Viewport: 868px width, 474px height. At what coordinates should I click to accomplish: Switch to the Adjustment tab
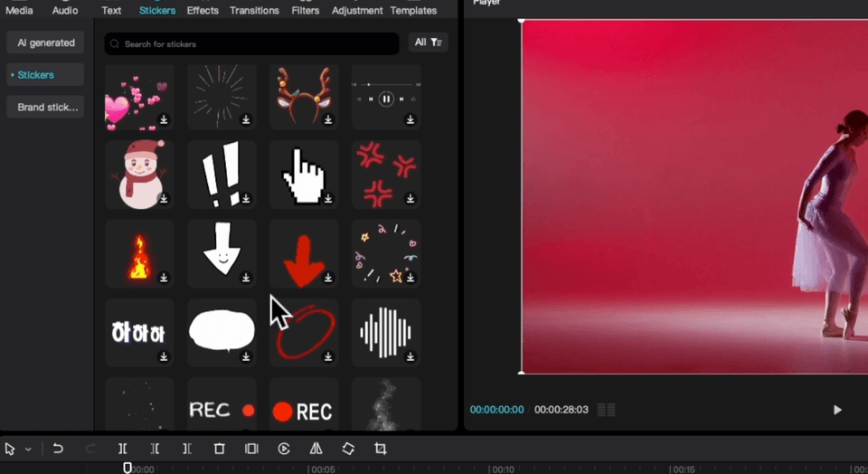357,10
